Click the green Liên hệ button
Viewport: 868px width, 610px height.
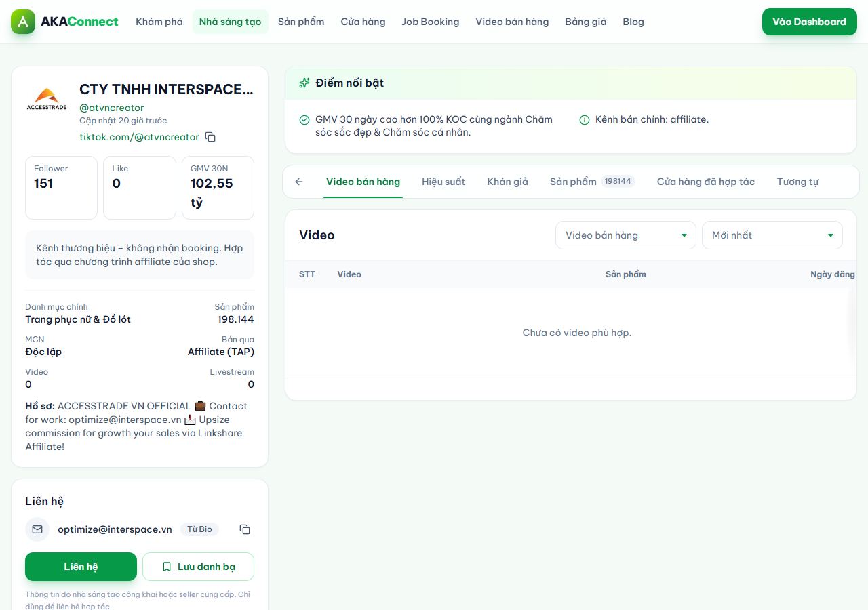tap(81, 567)
